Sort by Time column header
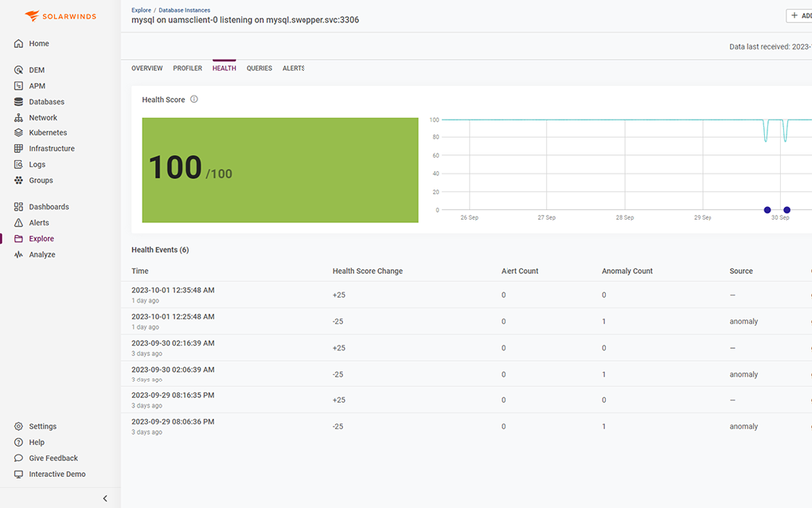 (140, 271)
